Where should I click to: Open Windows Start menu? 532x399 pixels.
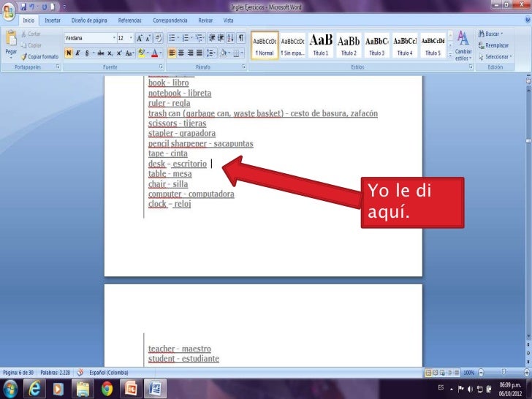pyautogui.click(x=10, y=389)
